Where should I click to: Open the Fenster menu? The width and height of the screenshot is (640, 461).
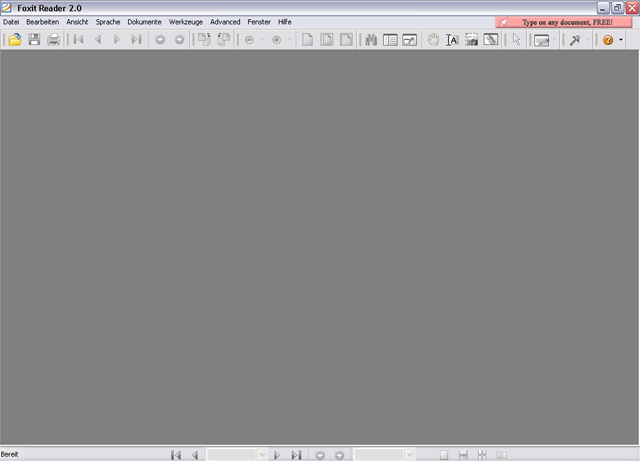coord(259,22)
